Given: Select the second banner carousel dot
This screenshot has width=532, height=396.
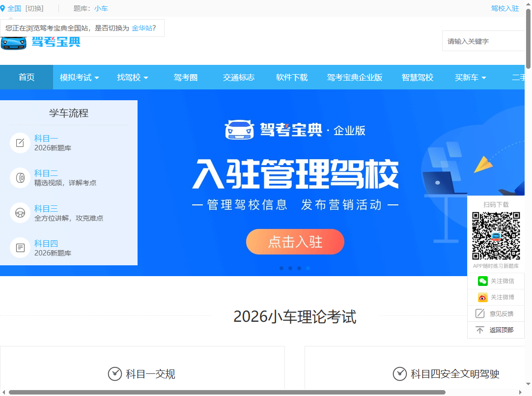Looking at the screenshot, I should [290, 268].
